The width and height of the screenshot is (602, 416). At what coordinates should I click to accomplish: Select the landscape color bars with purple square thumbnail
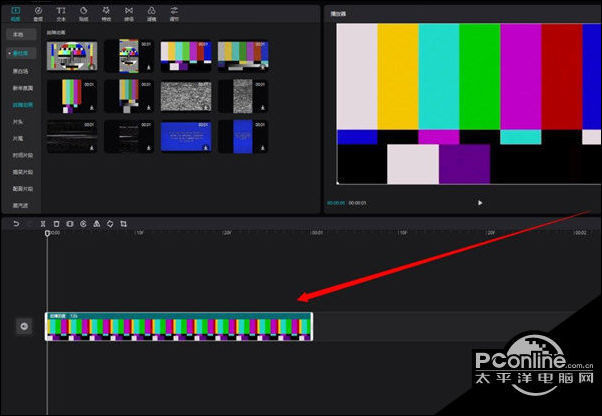(186, 56)
